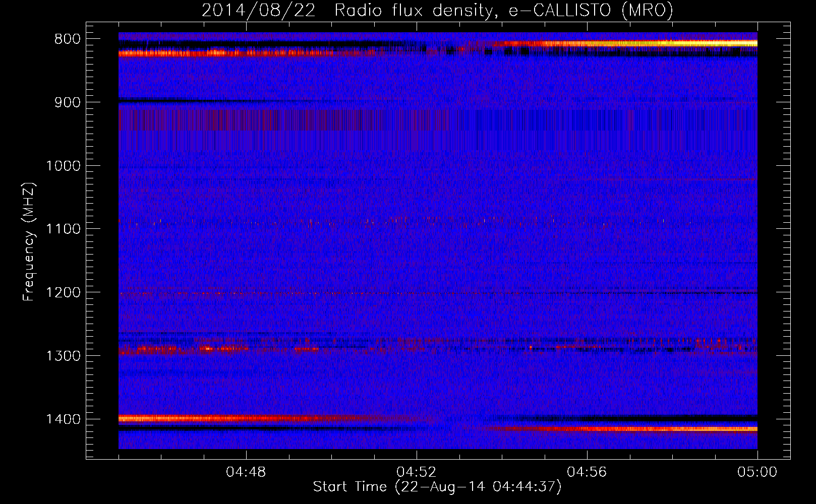Click the 1200 frequency tick label
Viewport: 816px width, 504px height.
(x=63, y=292)
